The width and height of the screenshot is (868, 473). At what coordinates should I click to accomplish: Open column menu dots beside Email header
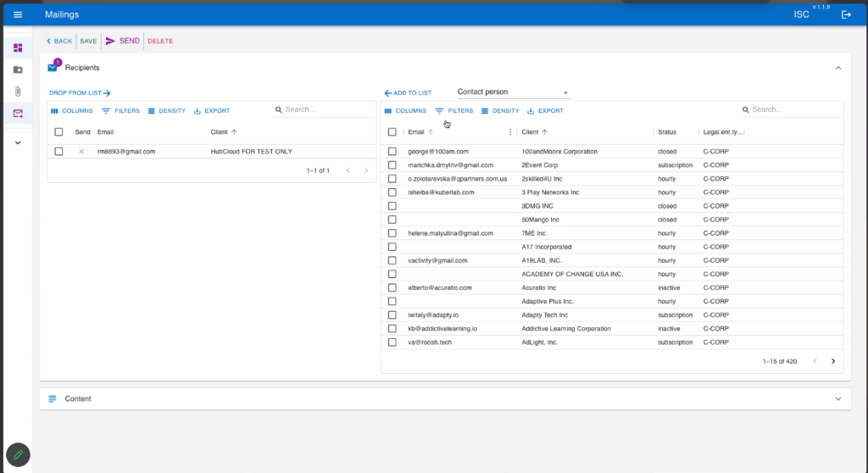(509, 132)
